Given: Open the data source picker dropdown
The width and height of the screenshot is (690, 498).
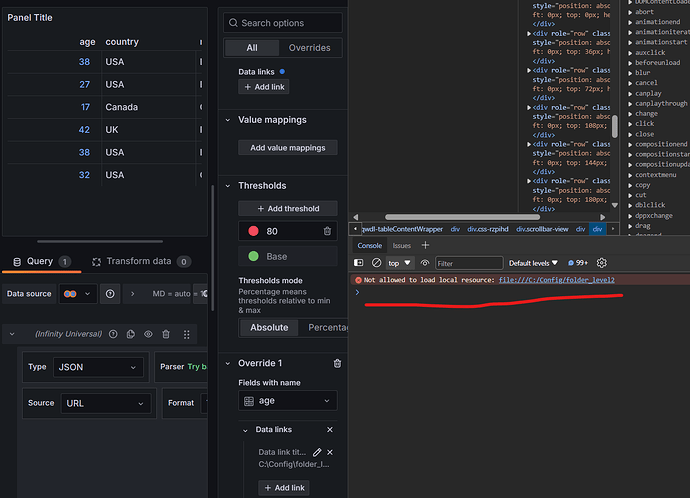Looking at the screenshot, I should [78, 294].
